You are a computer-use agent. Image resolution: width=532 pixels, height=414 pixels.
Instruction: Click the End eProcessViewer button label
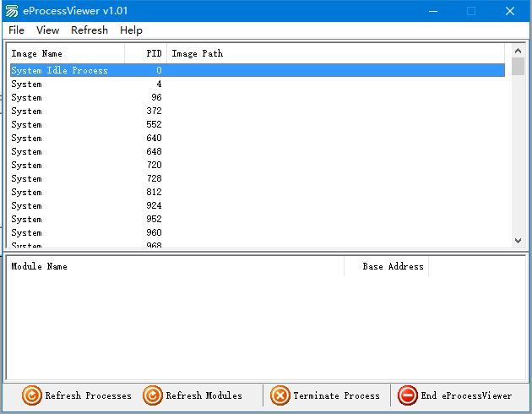pos(466,395)
